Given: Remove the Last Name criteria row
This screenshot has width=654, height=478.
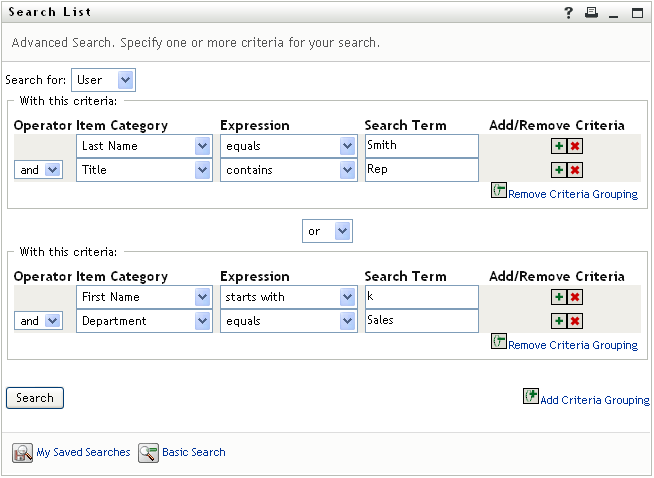Looking at the screenshot, I should click(x=575, y=146).
